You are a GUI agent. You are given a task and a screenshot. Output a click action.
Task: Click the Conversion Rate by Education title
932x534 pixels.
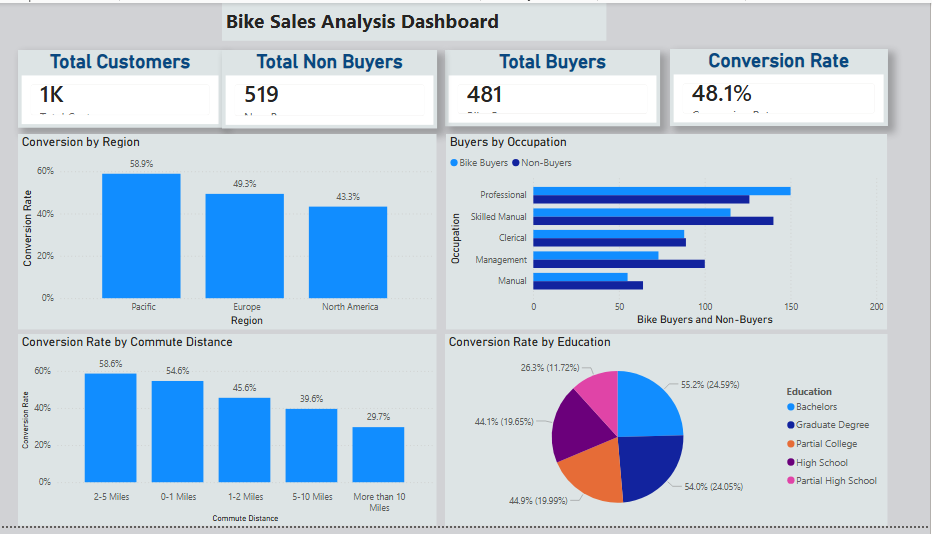coord(530,342)
